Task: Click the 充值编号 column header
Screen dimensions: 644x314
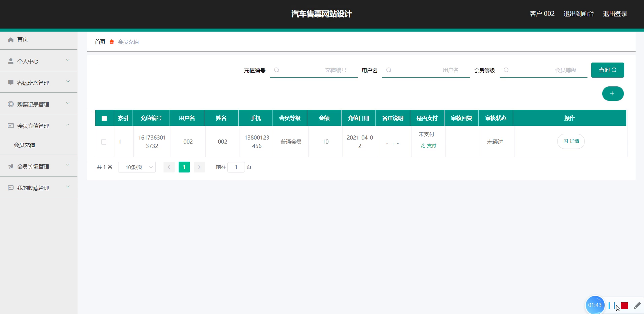Action: click(x=151, y=118)
